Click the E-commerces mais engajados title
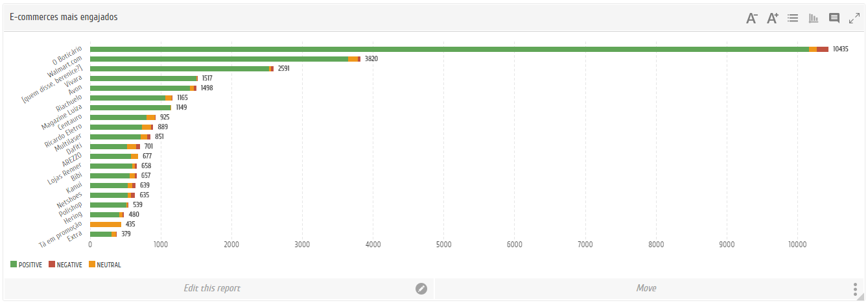The width and height of the screenshot is (868, 303). pos(64,18)
